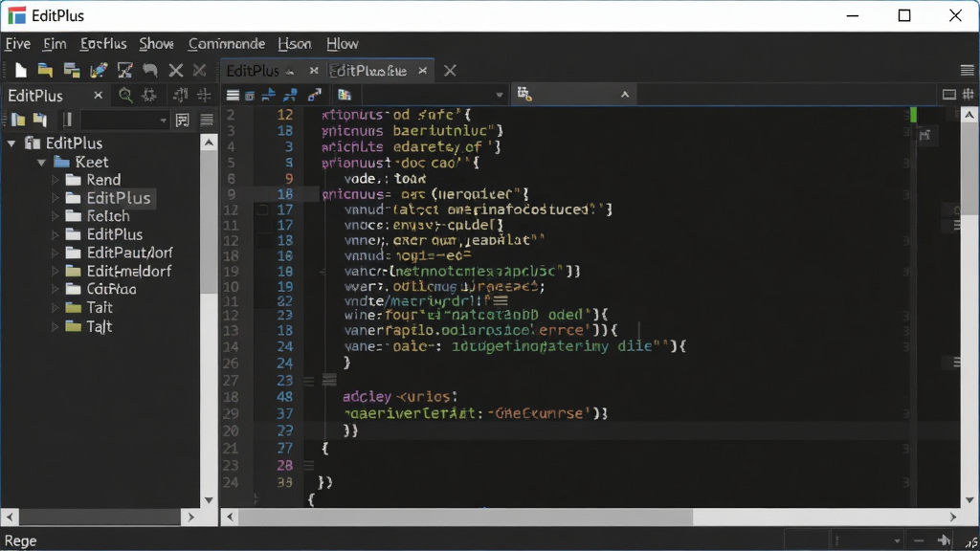Click the tree panel's right scroll arrow
The height and width of the screenshot is (551, 980).
191,518
